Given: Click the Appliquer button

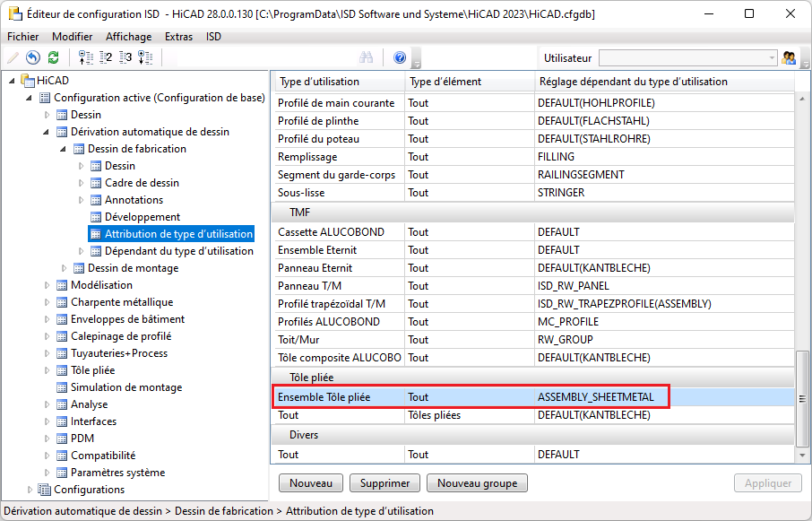Looking at the screenshot, I should [x=768, y=483].
